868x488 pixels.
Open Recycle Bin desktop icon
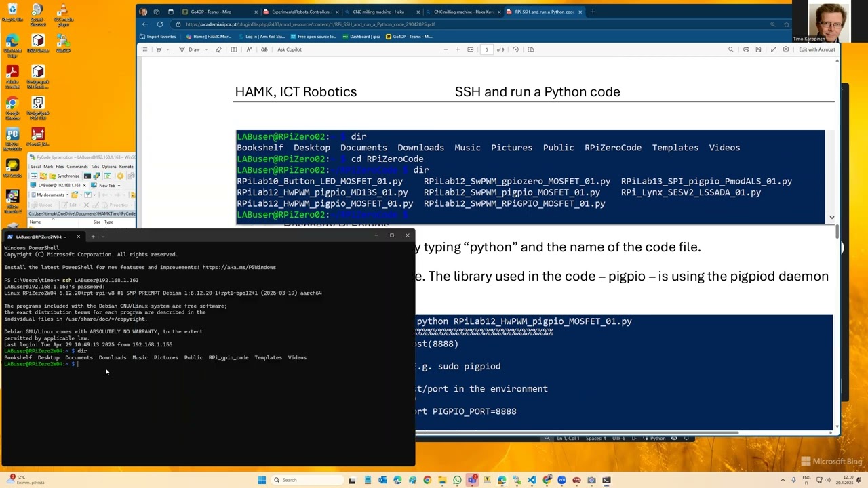(12, 14)
